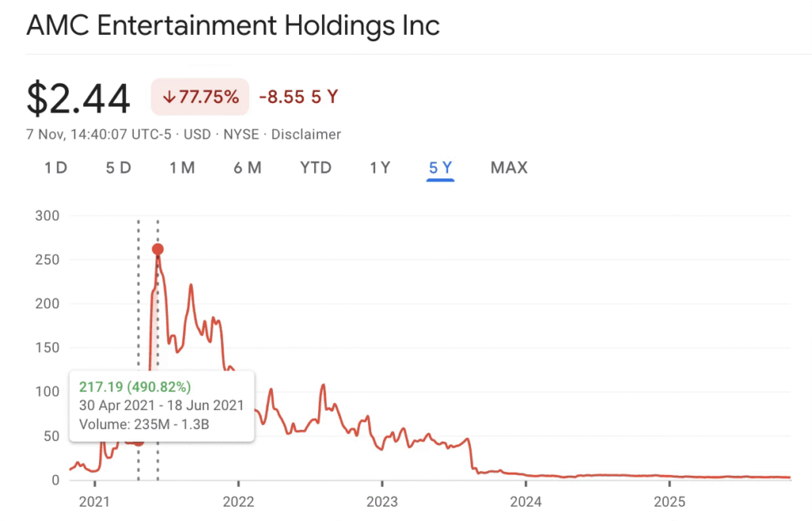Screen dimensions: 812x521
Task: Click the 2023 label on x-axis
Action: point(382,501)
